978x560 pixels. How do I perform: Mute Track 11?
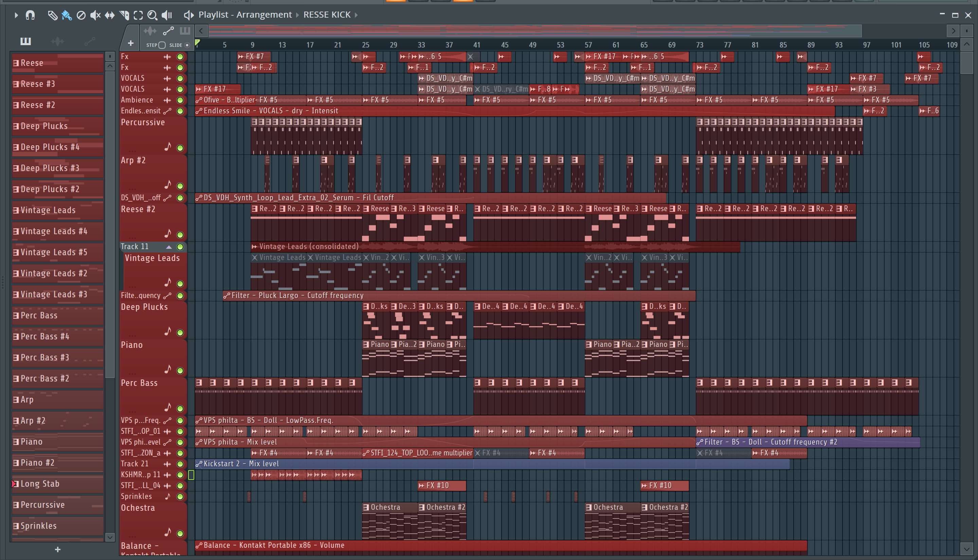coord(180,247)
